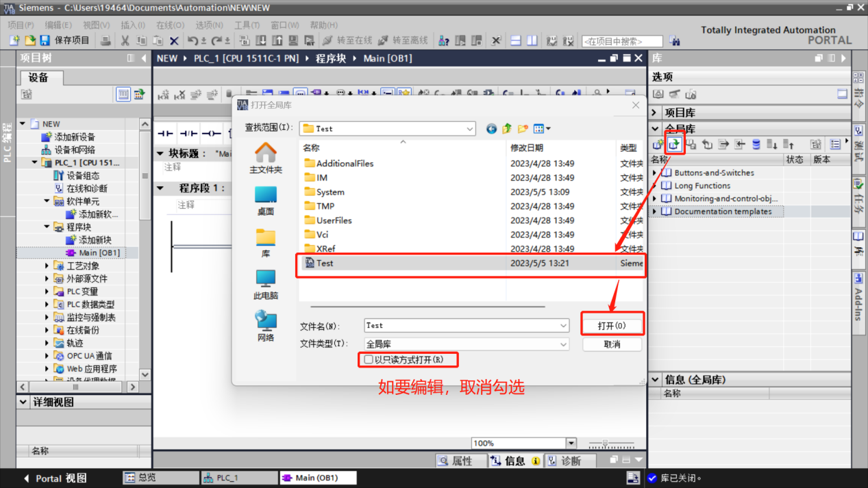Expand the project library (项目库) section
The image size is (868, 488).
655,112
